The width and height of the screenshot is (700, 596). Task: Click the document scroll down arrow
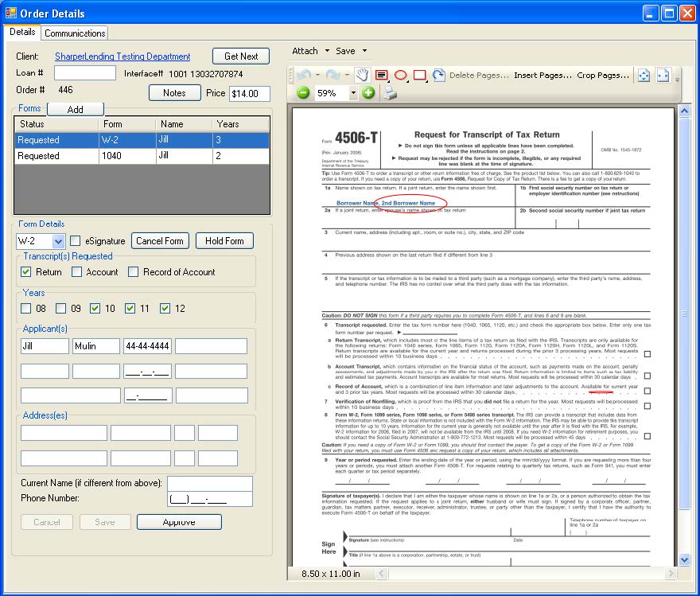pyautogui.click(x=684, y=560)
